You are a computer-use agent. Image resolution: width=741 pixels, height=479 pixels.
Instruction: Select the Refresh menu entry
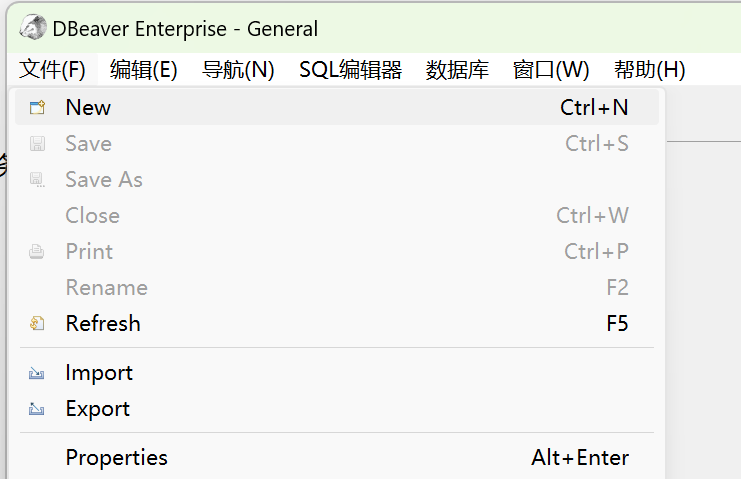pos(337,324)
